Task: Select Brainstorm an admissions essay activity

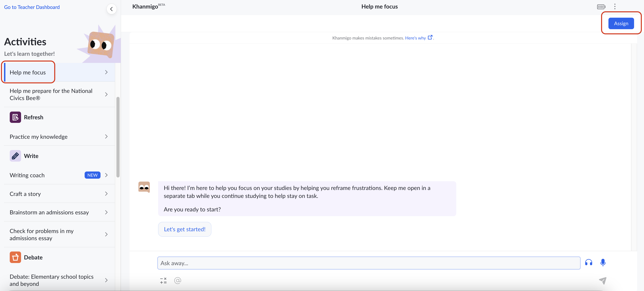Action: pos(60,212)
